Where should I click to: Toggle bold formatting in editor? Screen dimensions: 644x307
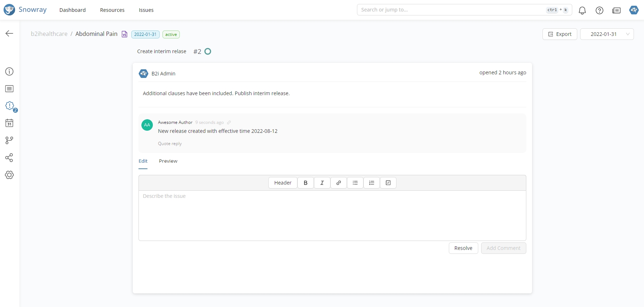[305, 183]
